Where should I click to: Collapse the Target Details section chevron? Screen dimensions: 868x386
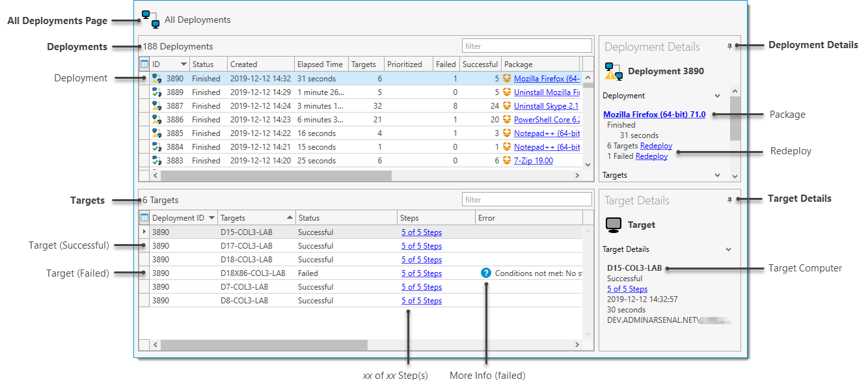pyautogui.click(x=728, y=249)
